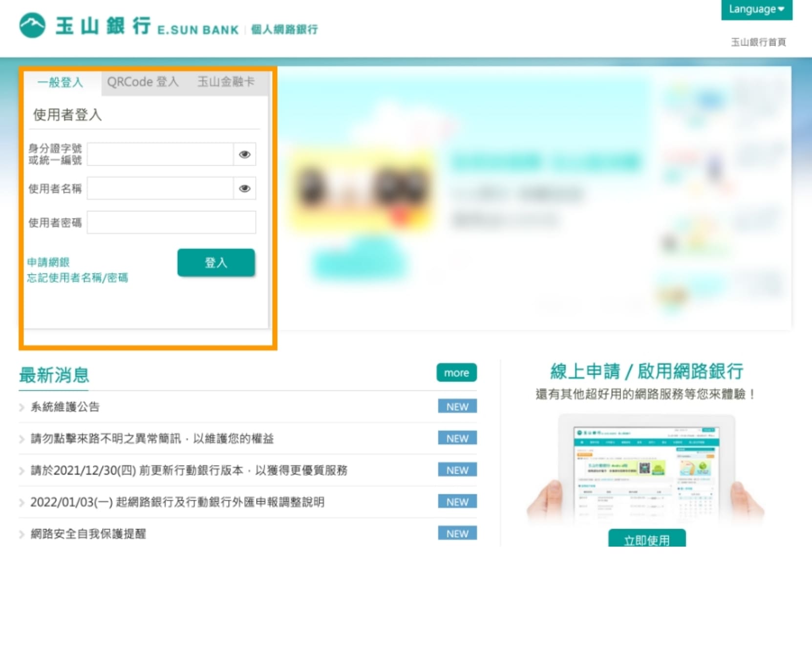Expand chevron beside 網路安全自我保護提醒
The height and width of the screenshot is (658, 812).
pyautogui.click(x=21, y=534)
